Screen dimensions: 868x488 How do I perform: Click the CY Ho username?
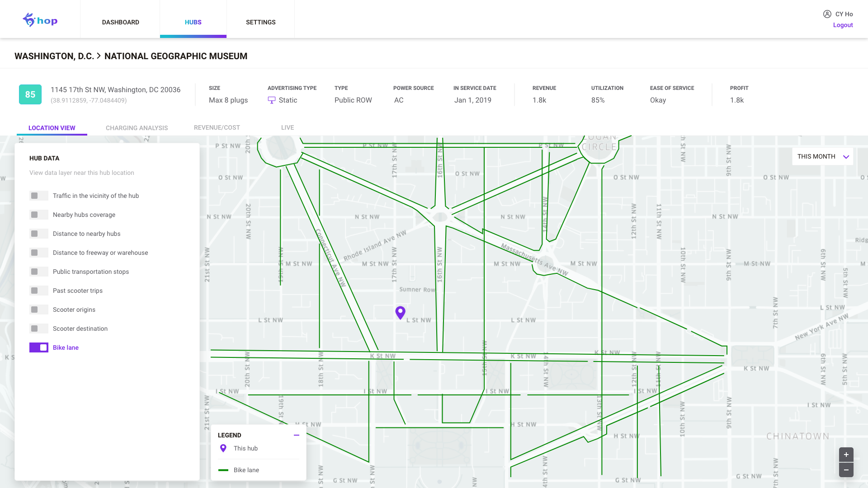pos(844,14)
